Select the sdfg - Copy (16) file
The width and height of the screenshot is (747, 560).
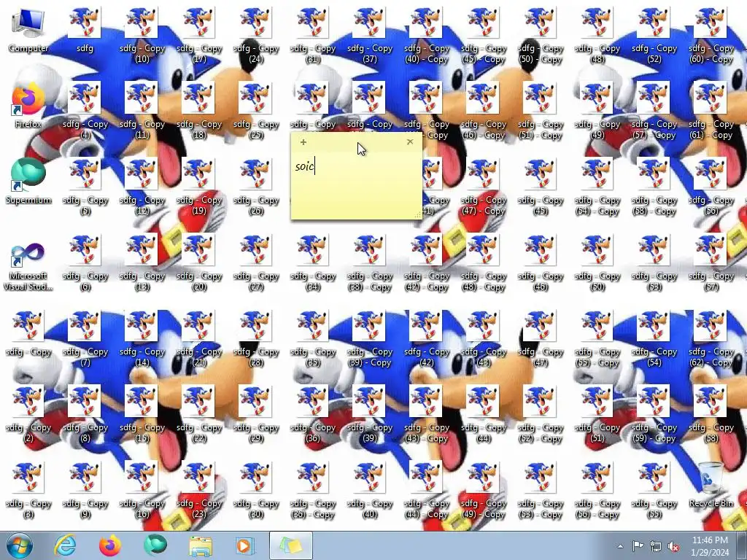(142, 491)
